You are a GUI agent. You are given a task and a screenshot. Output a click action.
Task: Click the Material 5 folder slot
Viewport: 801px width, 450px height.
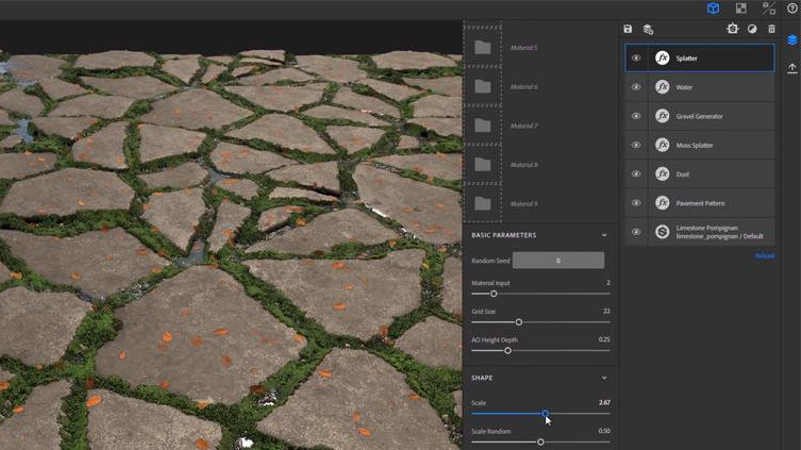[483, 48]
